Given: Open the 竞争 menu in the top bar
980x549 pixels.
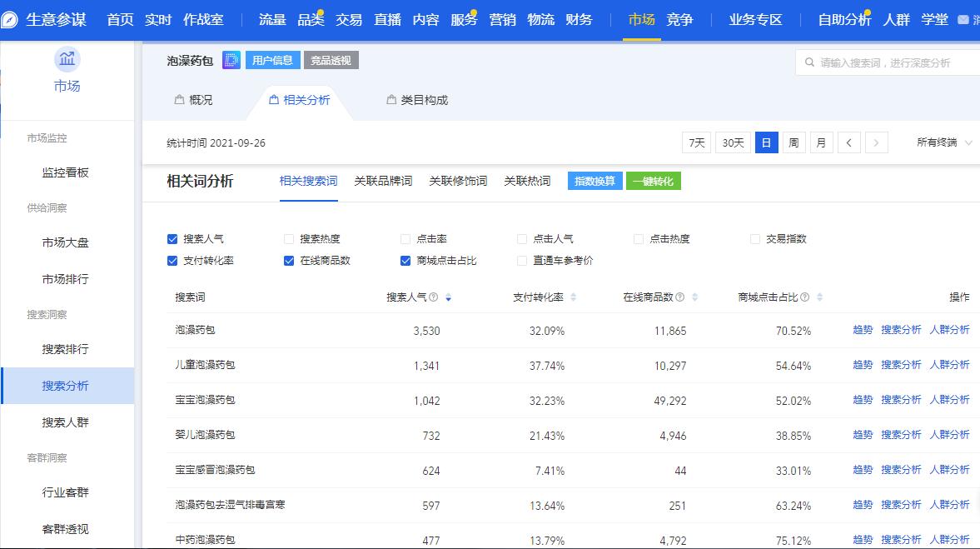Looking at the screenshot, I should (679, 18).
